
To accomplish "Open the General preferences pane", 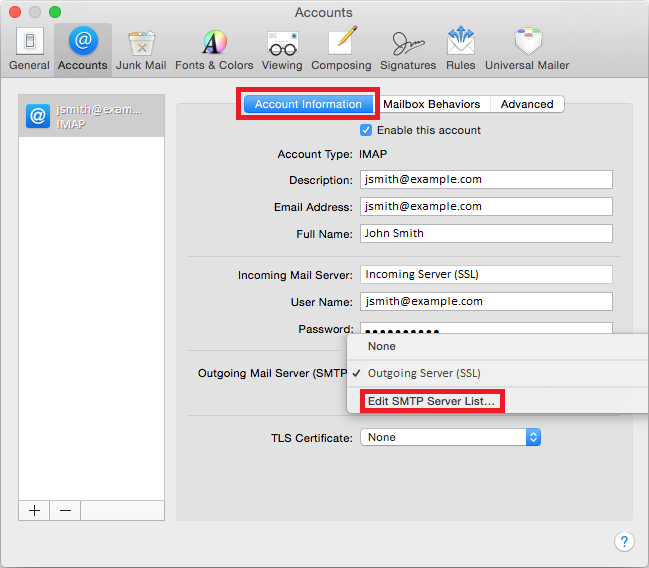I will click(x=29, y=49).
